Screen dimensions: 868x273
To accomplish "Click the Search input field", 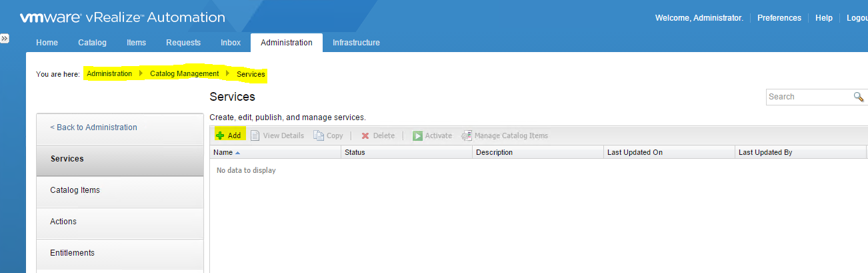I will point(809,97).
